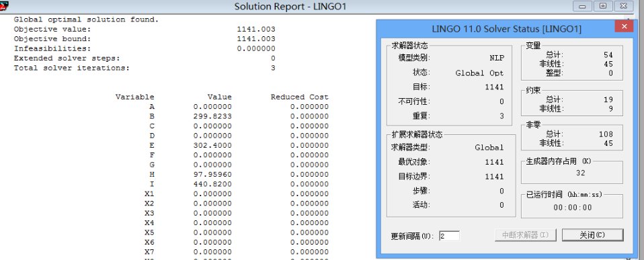Select the Infeasibilities 0.000000 value
Viewport: 644px width, 260px height.
(x=256, y=48)
